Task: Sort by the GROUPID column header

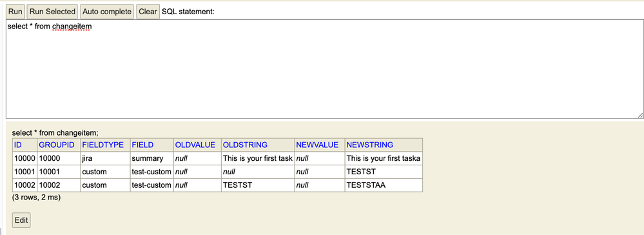Action: click(57, 145)
